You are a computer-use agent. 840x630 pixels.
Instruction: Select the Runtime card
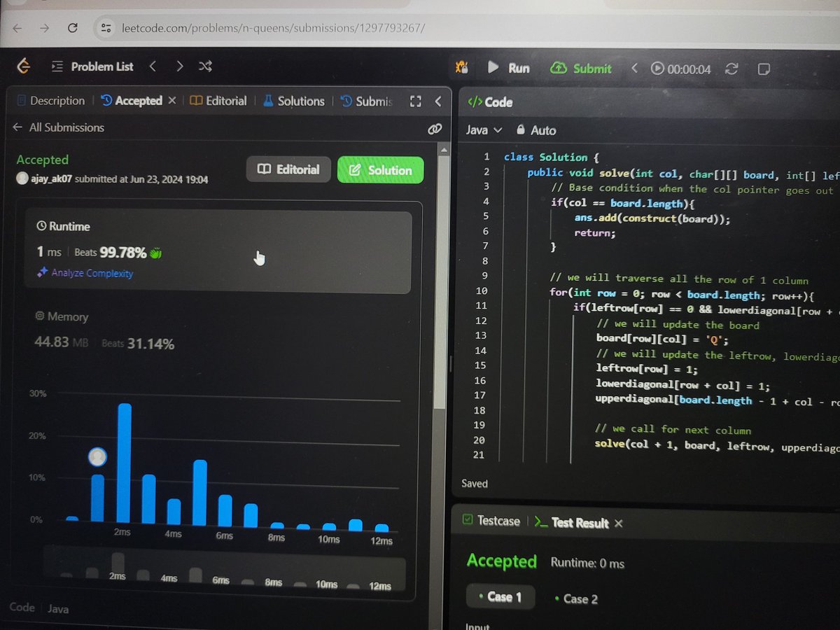[218, 252]
